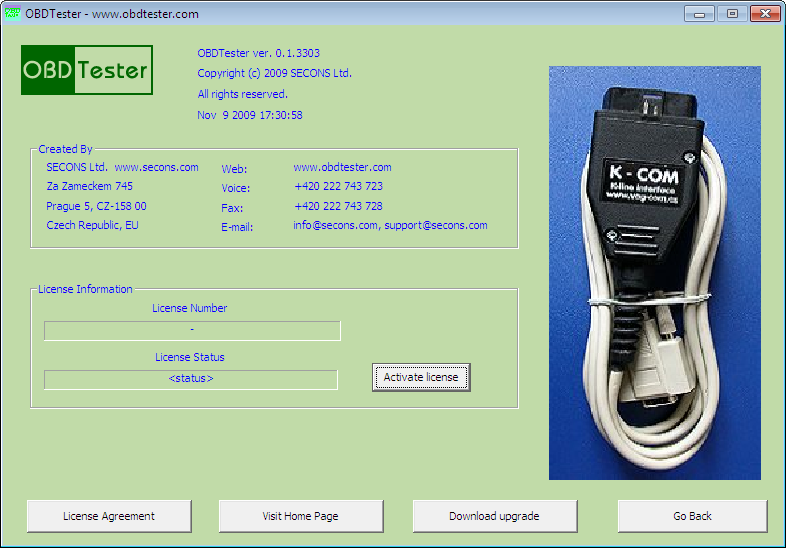Screen dimensions: 786x548
Task: Click the 'License Status' label
Action: (x=189, y=357)
